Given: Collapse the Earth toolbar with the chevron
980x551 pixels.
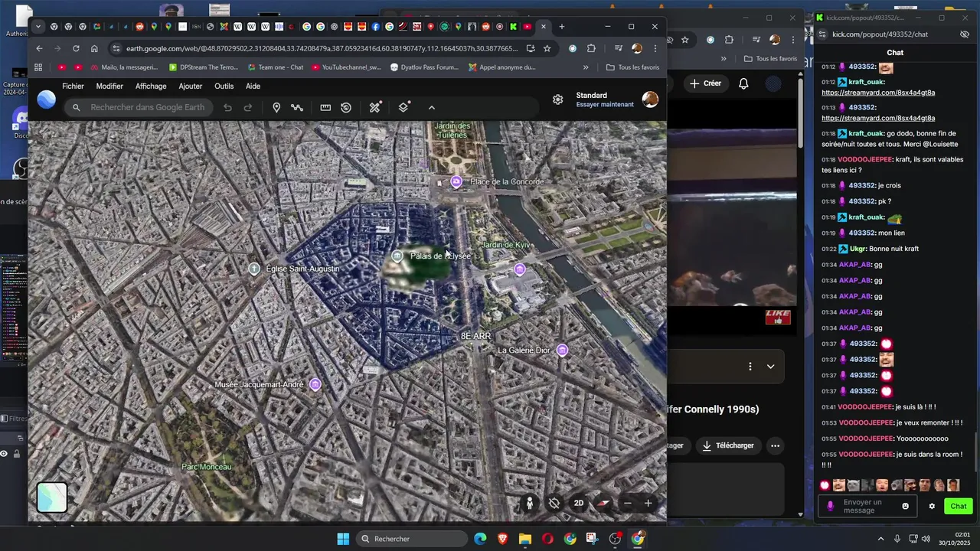Looking at the screenshot, I should [x=432, y=108].
